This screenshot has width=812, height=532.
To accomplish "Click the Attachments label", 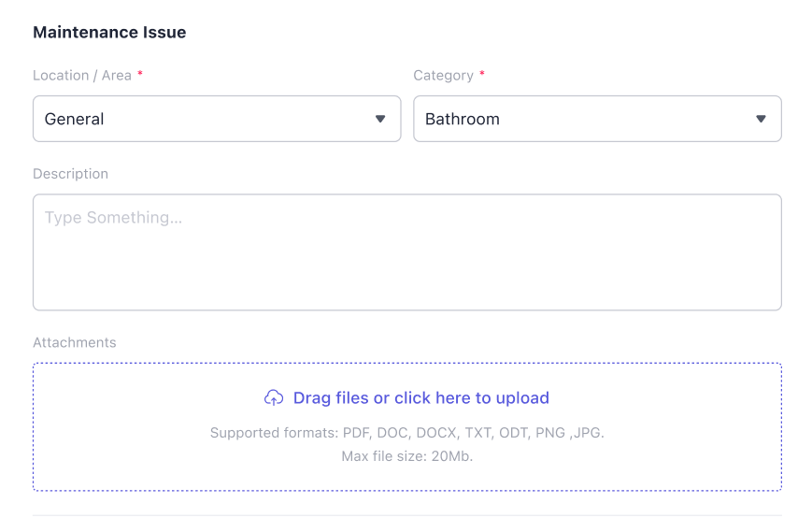I will tap(75, 342).
